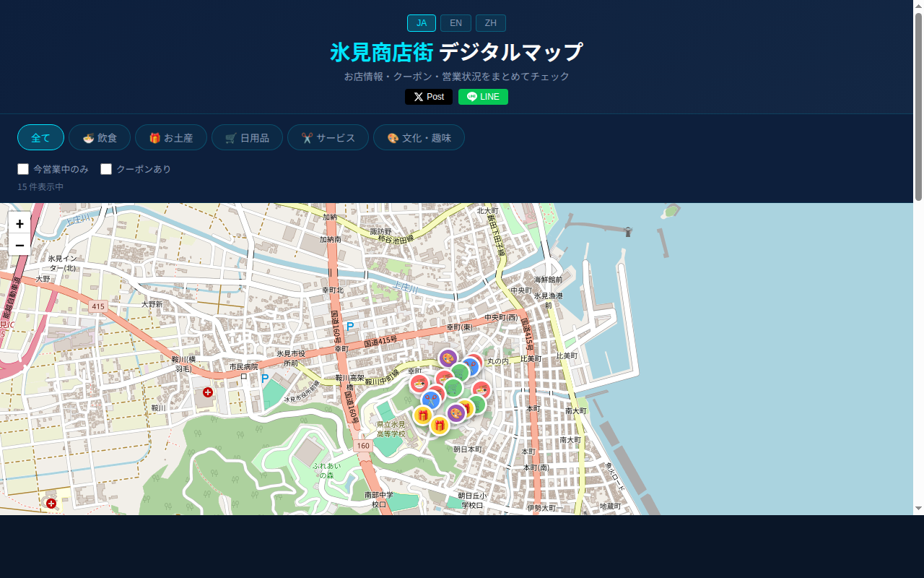Select the 文化・趣味 category filter

click(419, 137)
